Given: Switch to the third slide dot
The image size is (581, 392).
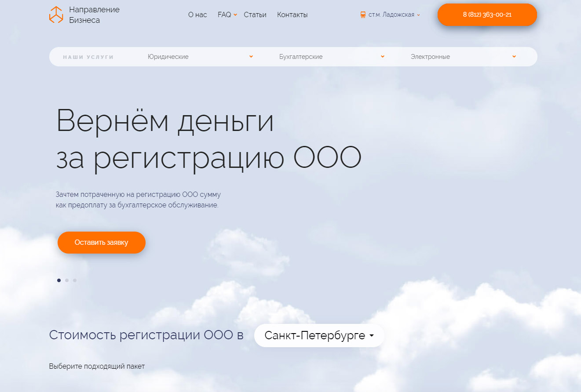Looking at the screenshot, I should click(x=75, y=280).
